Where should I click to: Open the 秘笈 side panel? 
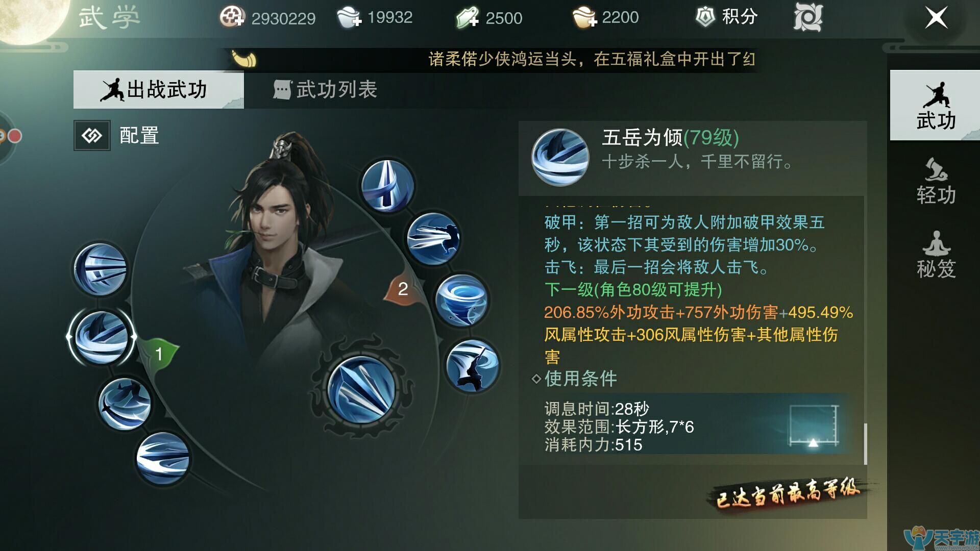pyautogui.click(x=936, y=254)
